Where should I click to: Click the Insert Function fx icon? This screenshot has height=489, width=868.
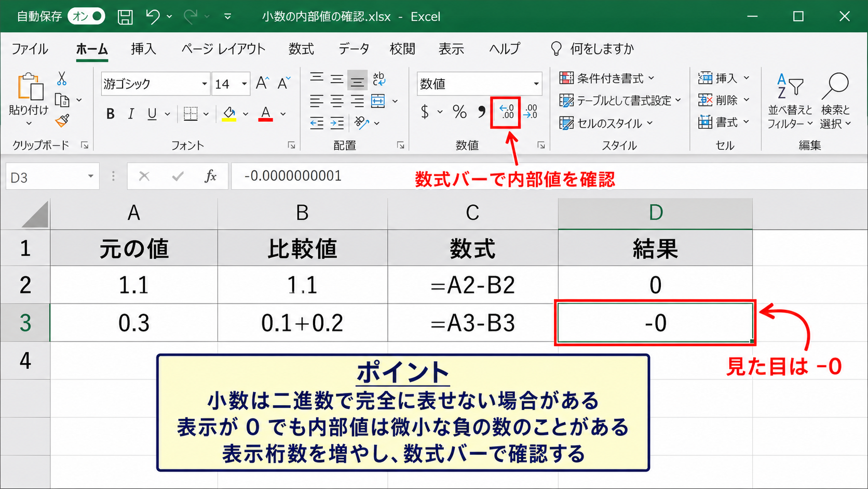point(210,176)
